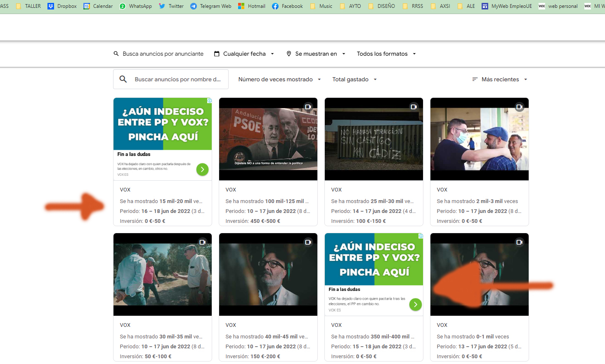Click the ad info icon on first ¿Aún indeciso? banner

point(210,101)
